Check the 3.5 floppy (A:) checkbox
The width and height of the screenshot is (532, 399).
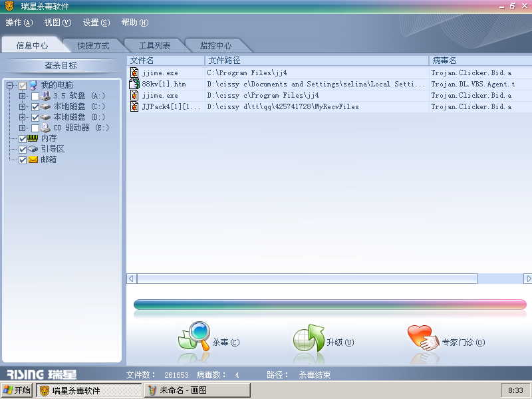(35, 96)
